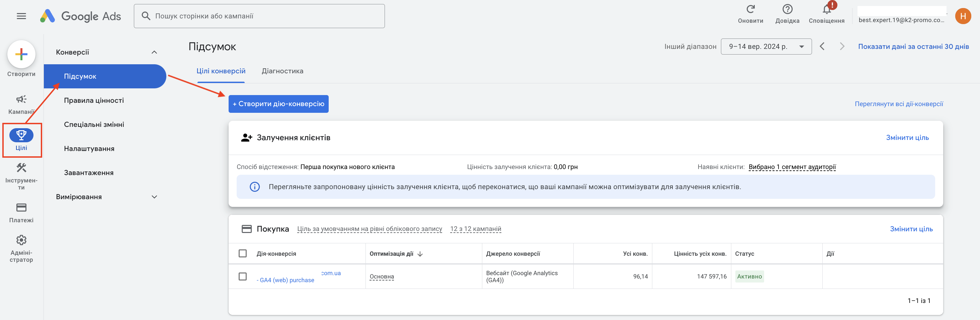The height and width of the screenshot is (320, 980).
Task: Click the 1–1 із 1 pagination text
Action: click(919, 301)
